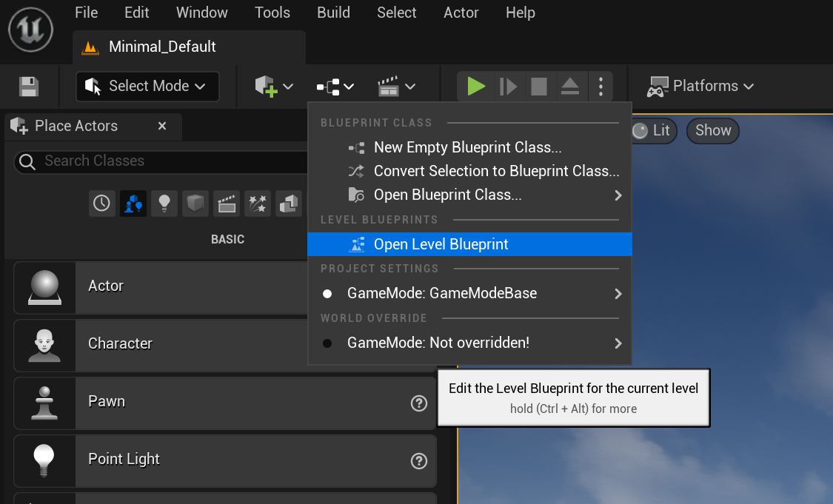Screen dimensions: 833x504
Task: Open help for Pawn row
Action: (x=419, y=403)
